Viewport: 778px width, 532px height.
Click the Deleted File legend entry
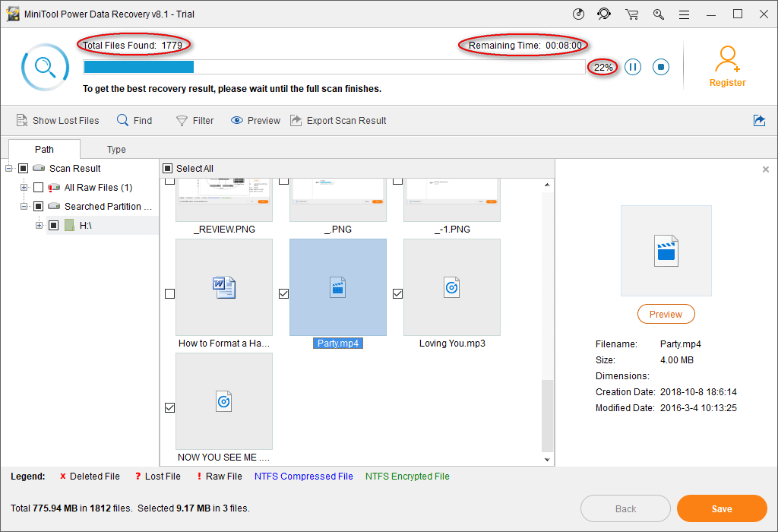coord(90,477)
